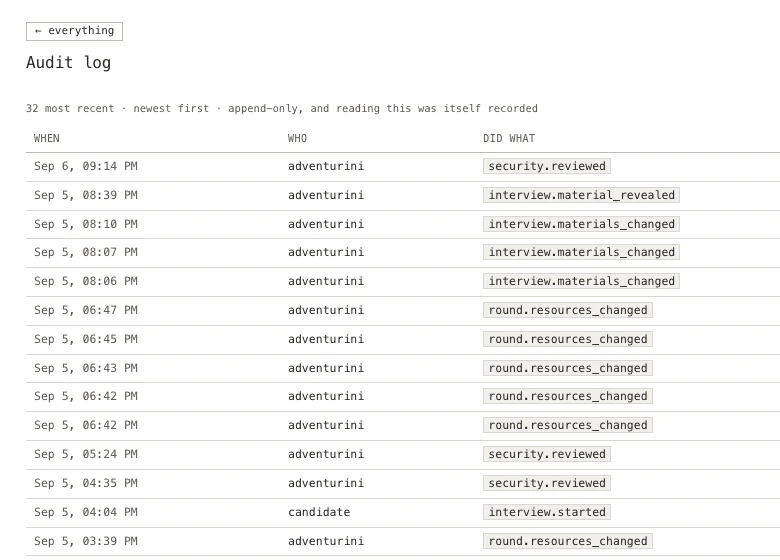Select the Sep 6, 09:14 PM timestamp
The height and width of the screenshot is (560, 780).
point(86,166)
